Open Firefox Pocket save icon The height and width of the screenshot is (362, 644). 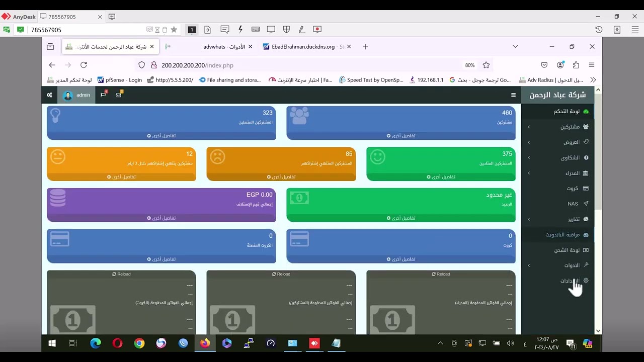pyautogui.click(x=544, y=65)
